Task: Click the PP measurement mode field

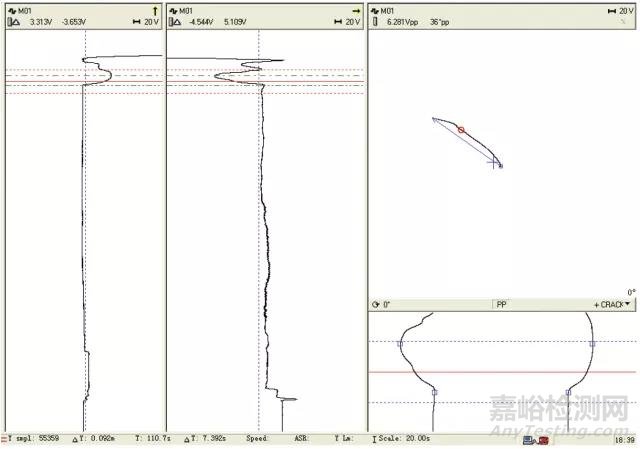Action: [502, 304]
